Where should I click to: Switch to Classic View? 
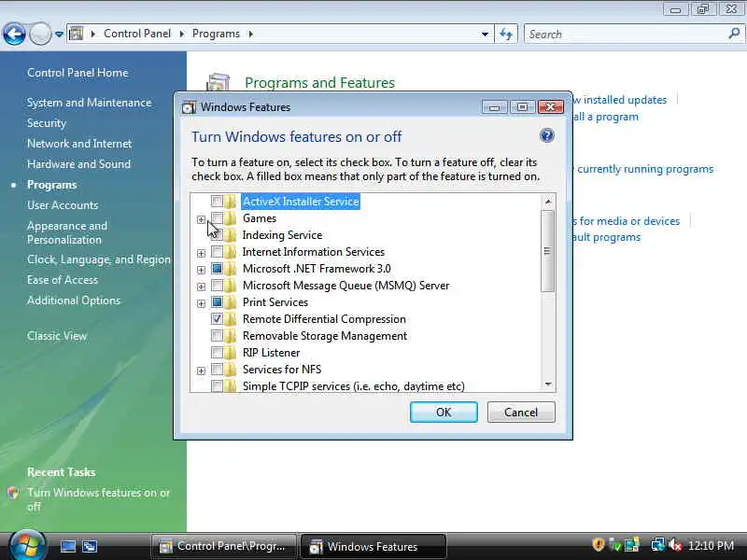coord(57,336)
